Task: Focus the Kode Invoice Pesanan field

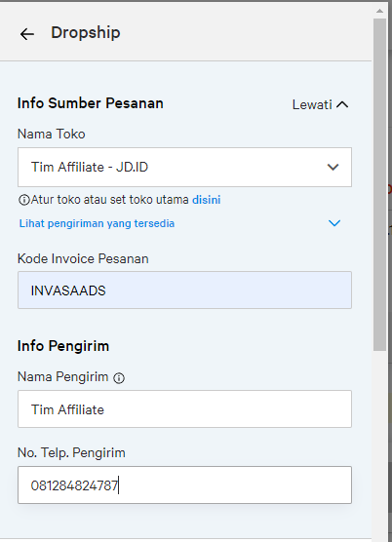Action: click(x=184, y=290)
